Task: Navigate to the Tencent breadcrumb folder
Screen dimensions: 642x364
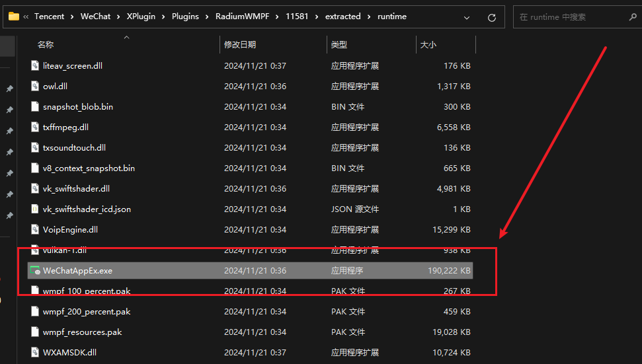Action: click(49, 17)
